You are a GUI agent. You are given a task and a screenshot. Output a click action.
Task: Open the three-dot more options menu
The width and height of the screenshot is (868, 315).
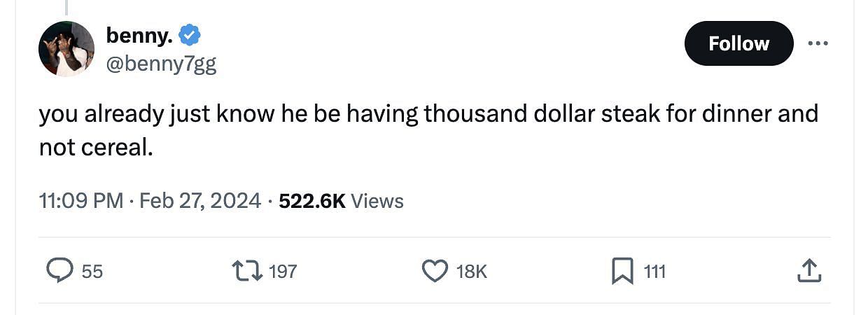[818, 43]
